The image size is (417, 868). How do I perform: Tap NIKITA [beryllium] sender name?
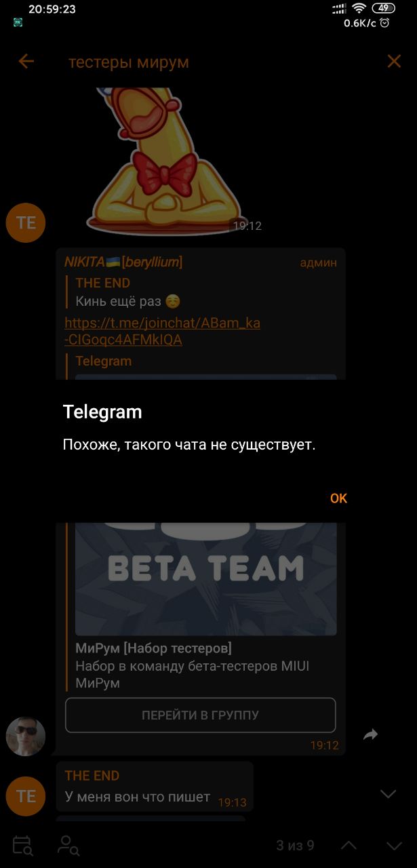(x=123, y=262)
